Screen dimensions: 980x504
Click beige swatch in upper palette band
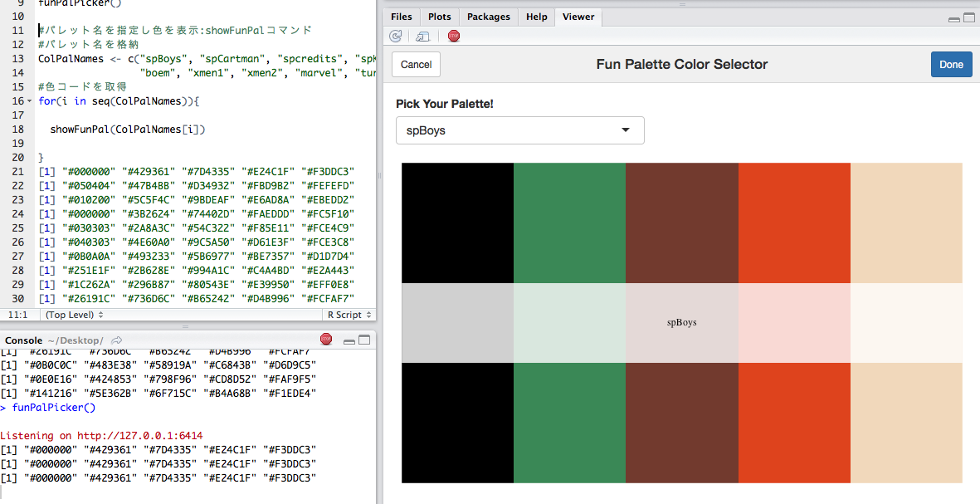tap(906, 223)
